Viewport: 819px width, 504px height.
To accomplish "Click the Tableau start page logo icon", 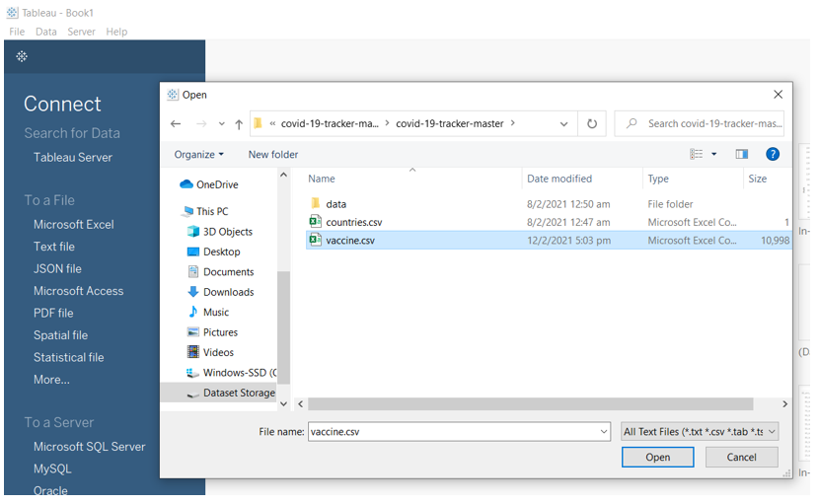I will 22,56.
